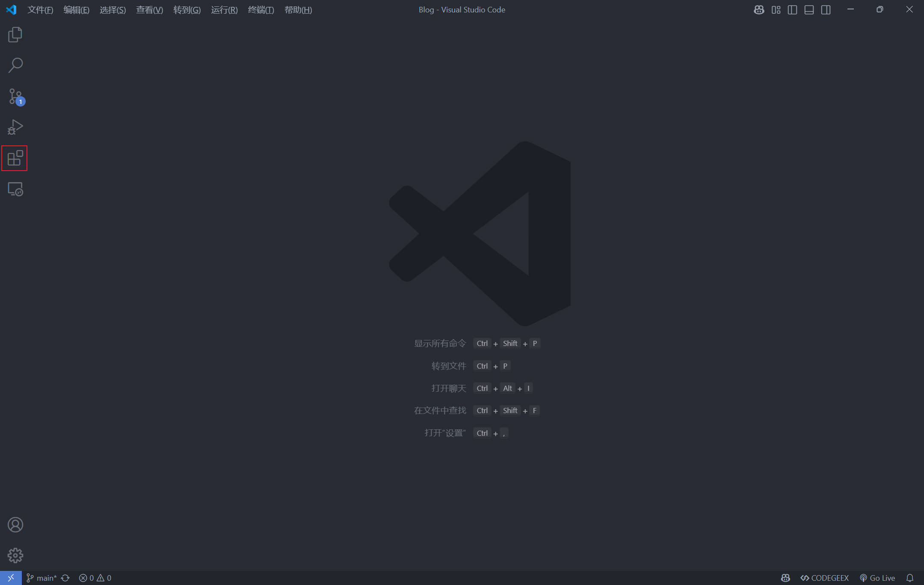Toggle the secondary side bar layout button
Viewport: 924px width, 585px height.
[x=826, y=10]
